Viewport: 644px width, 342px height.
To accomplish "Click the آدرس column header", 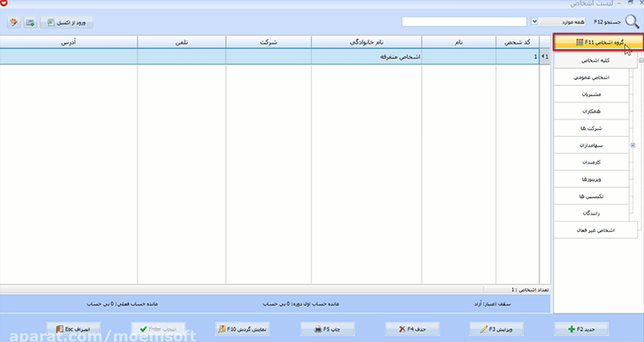I will coord(69,42).
